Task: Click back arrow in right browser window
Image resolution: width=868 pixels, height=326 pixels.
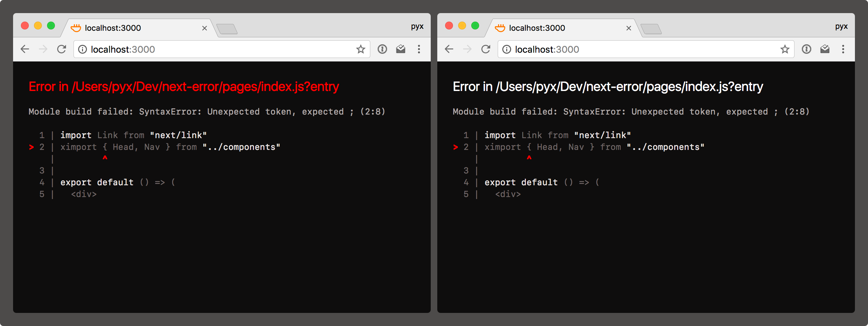Action: point(449,49)
